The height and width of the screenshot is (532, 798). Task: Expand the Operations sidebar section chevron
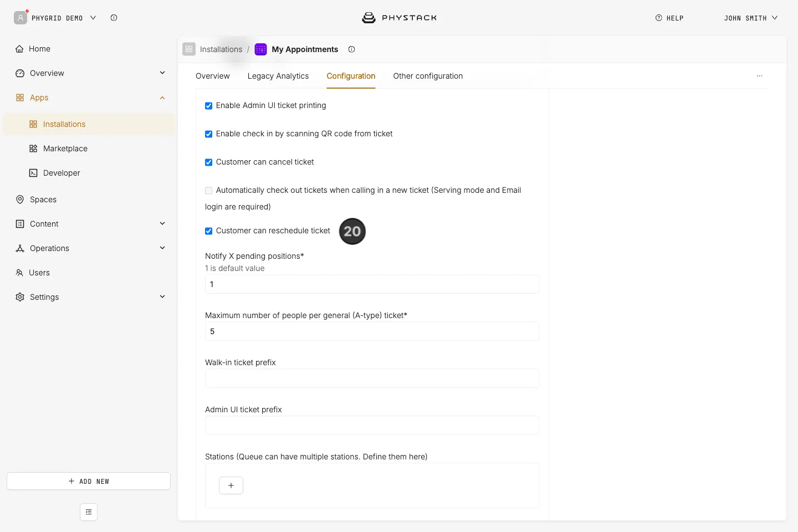(162, 248)
